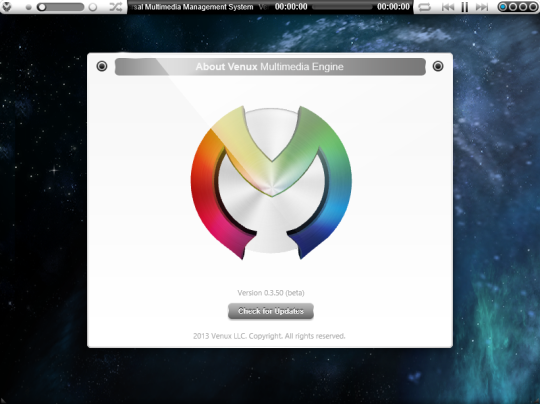Click the 2013 Venux LLC copyright text

click(x=269, y=336)
